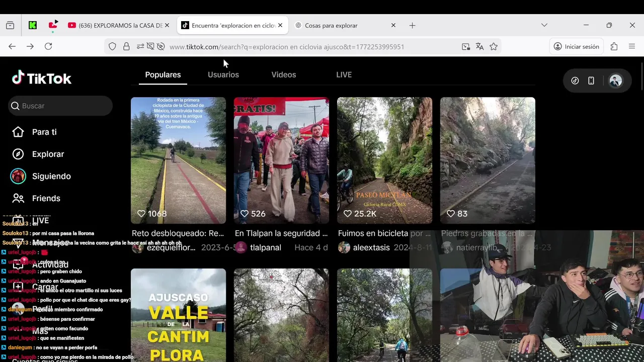Open the ezequielflor user profile link
644x362 pixels.
pos(171,247)
